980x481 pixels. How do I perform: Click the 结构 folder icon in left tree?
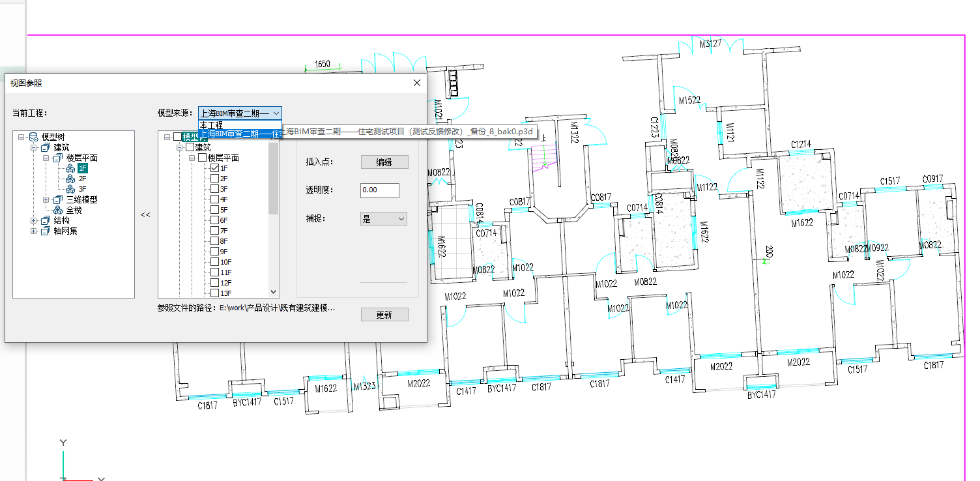pos(46,220)
